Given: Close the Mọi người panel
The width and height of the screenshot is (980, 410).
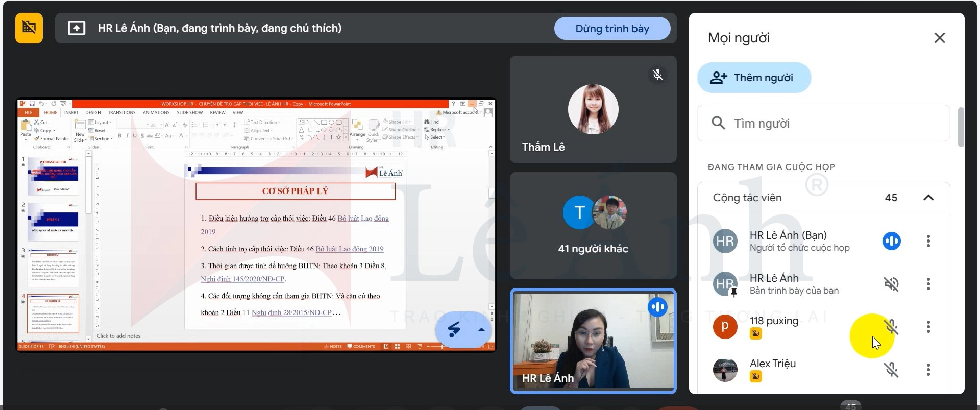Looking at the screenshot, I should click(939, 38).
